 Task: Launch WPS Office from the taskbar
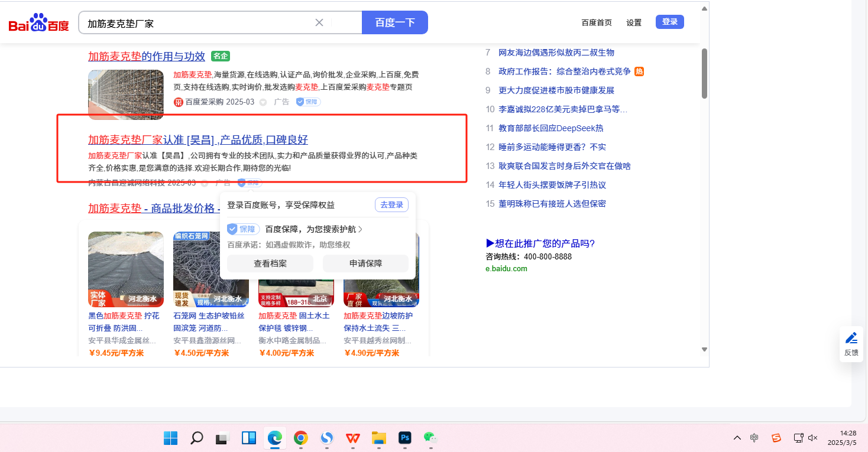pos(353,438)
